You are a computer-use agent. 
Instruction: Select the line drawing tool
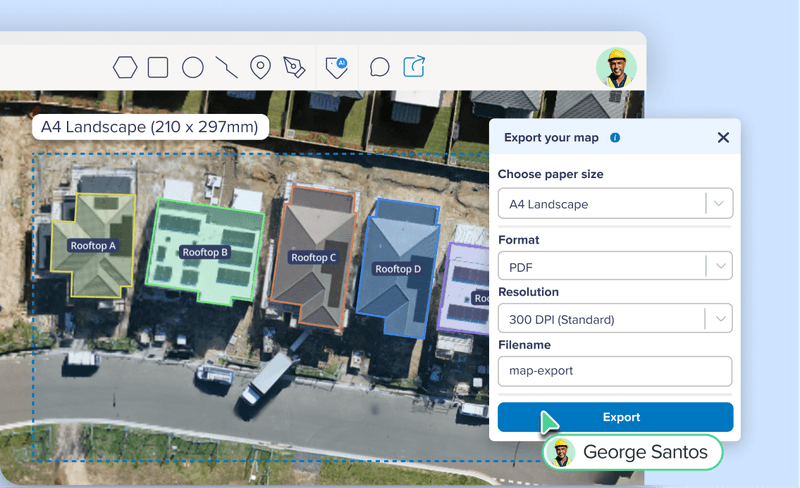click(227, 67)
